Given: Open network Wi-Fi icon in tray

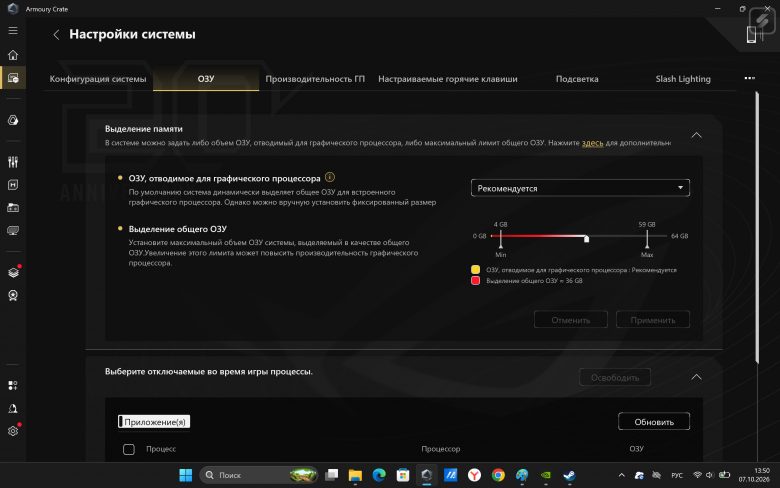Looking at the screenshot, I should point(697,475).
